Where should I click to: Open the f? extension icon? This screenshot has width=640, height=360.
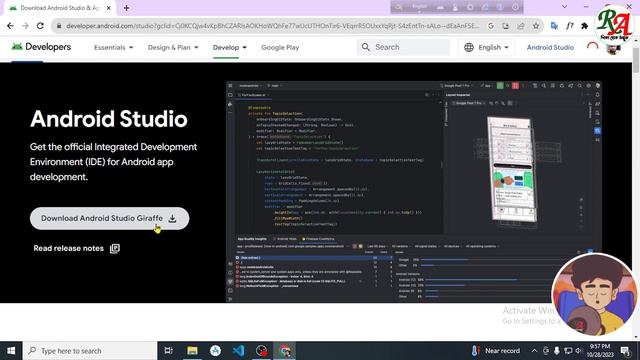pos(569,26)
